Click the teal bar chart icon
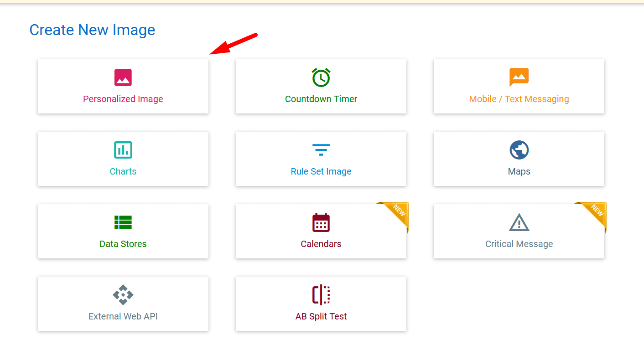This screenshot has width=644, height=350. pos(123,150)
